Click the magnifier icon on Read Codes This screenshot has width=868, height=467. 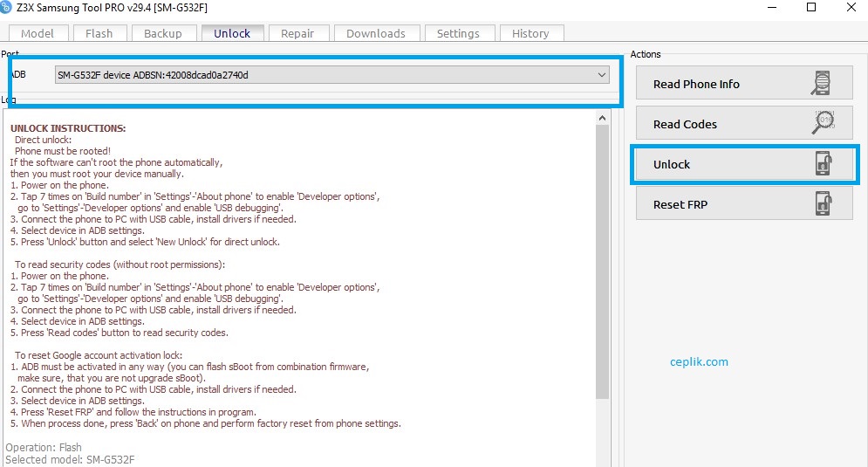(824, 123)
